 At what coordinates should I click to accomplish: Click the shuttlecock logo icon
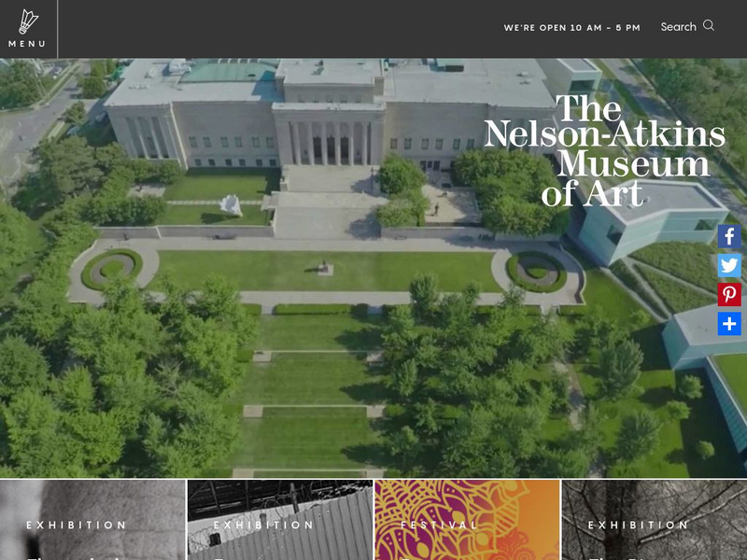[x=28, y=21]
